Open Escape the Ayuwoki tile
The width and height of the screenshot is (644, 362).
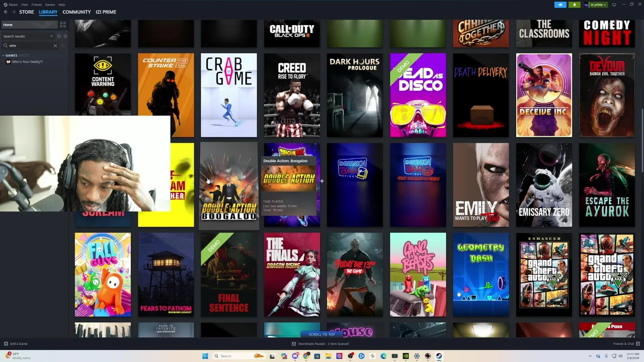click(x=607, y=185)
